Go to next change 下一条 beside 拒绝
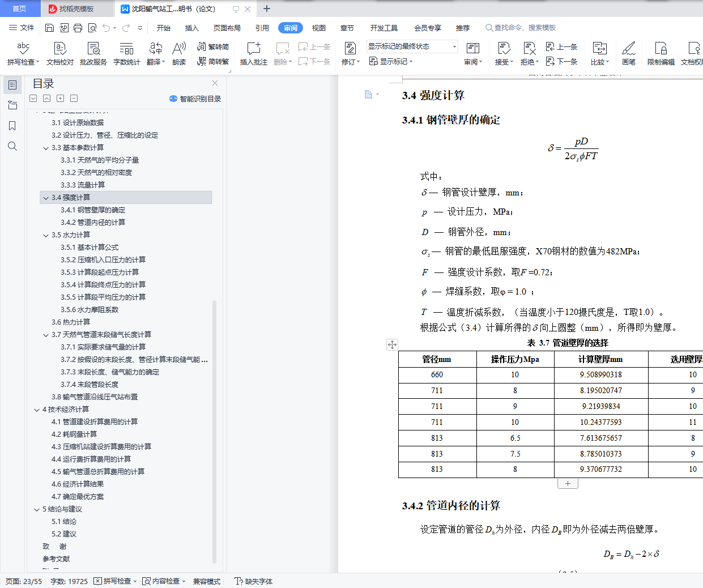Viewport: 703px width, 588px height. tap(562, 61)
